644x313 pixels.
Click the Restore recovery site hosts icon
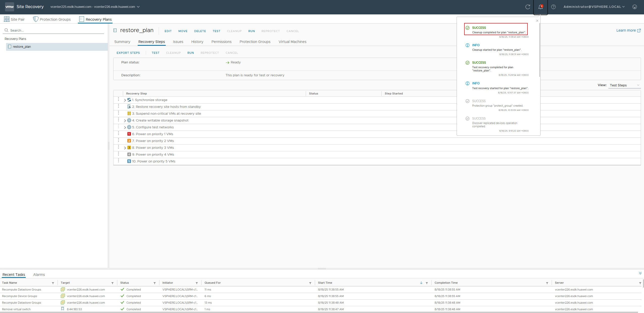pos(129,107)
